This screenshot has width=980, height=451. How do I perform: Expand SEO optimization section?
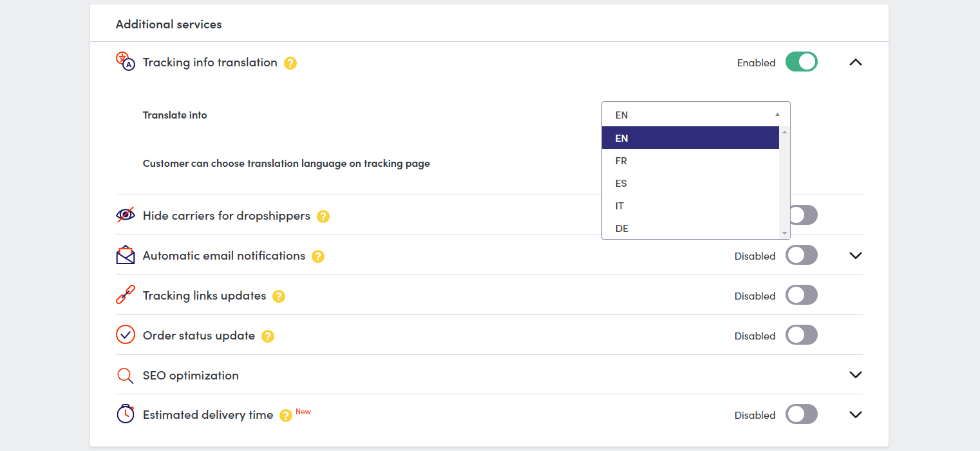click(855, 374)
